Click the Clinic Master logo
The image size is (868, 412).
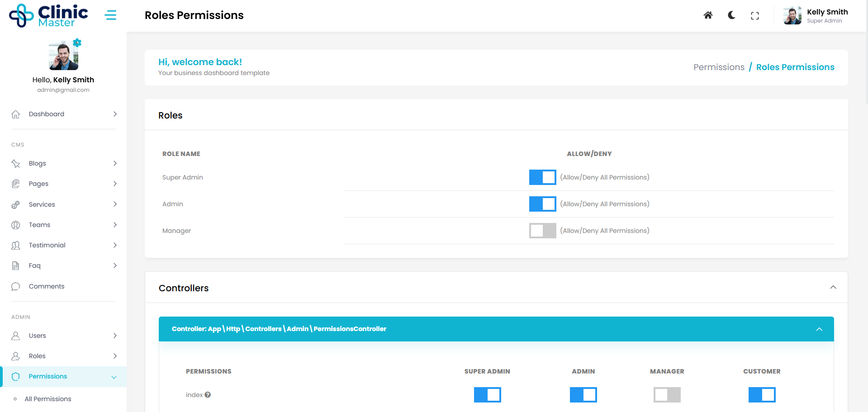(49, 16)
